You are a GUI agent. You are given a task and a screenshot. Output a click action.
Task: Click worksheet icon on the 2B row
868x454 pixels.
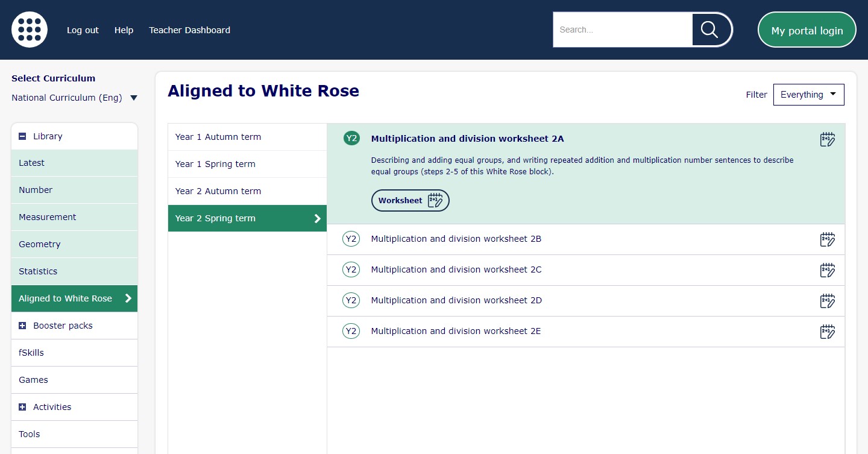tap(828, 239)
